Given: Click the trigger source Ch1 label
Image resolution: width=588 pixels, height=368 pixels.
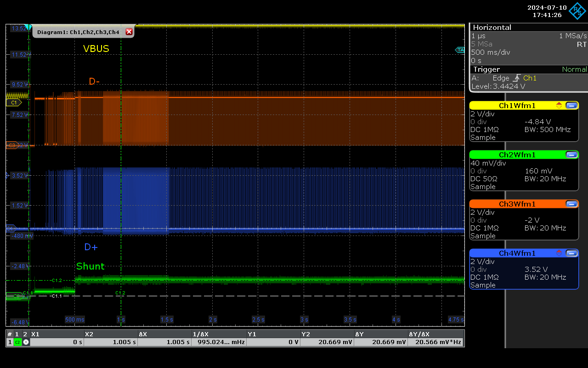Looking at the screenshot, I should pos(530,78).
